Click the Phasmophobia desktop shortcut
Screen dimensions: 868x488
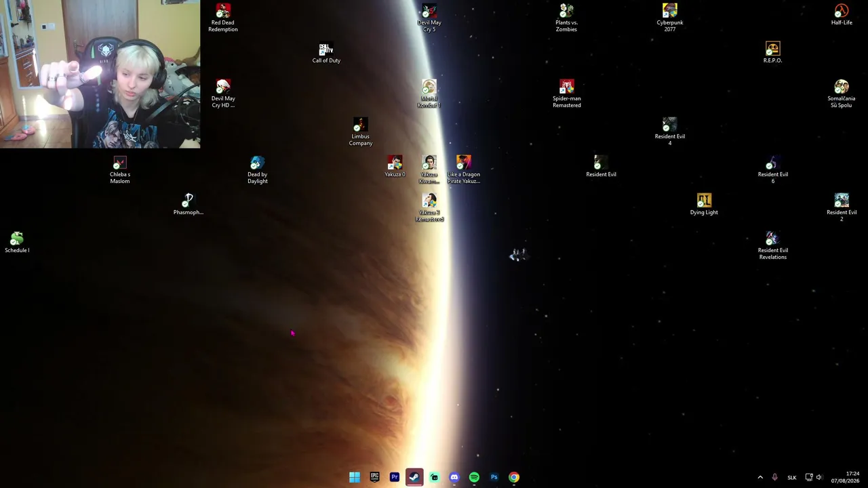click(189, 204)
